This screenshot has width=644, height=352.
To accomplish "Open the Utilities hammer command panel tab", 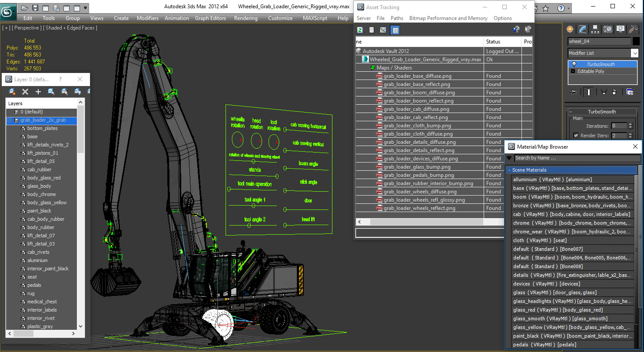I will coord(633,29).
